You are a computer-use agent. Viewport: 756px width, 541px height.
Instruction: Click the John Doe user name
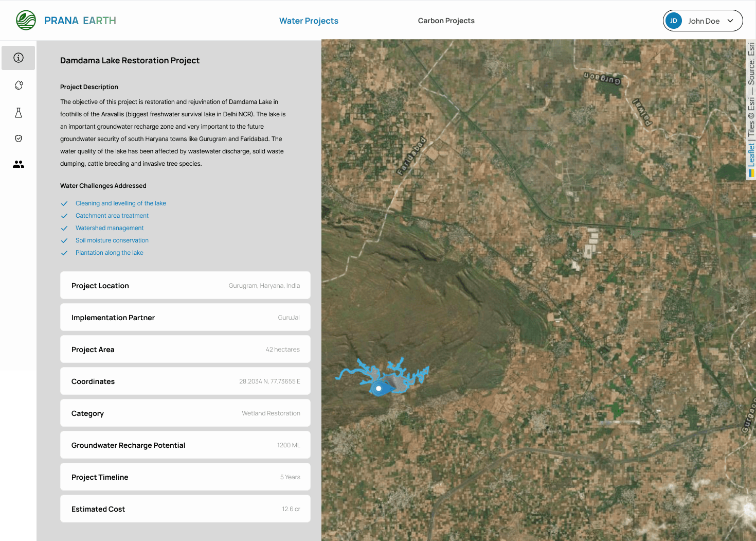[704, 21]
